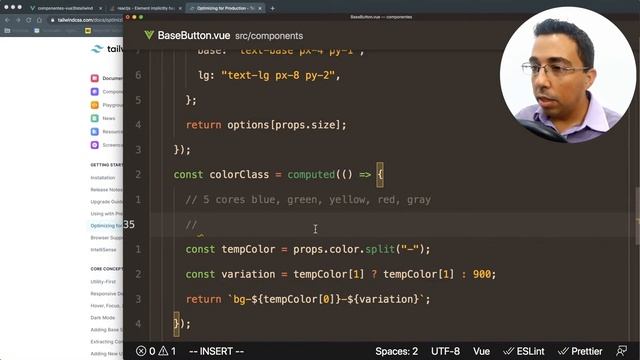Switch to the reactjs Element implicitly tab

(145, 8)
